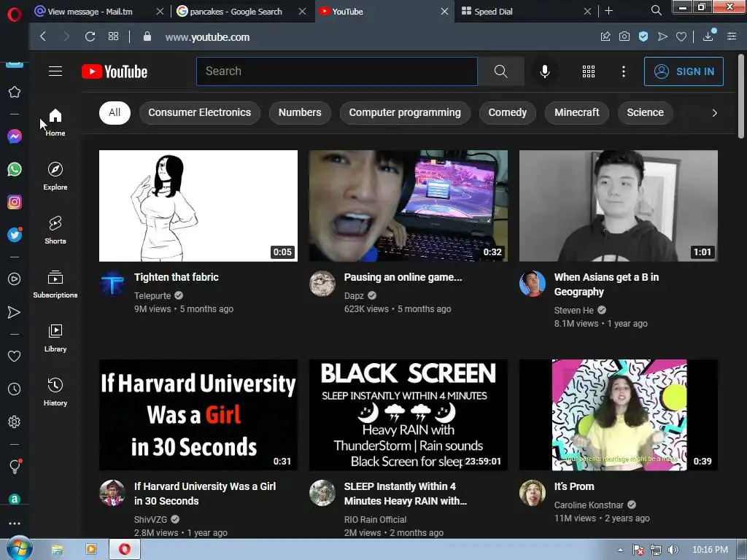747x560 pixels.
Task: Open the taskbar volume speaker icon
Action: (673, 550)
